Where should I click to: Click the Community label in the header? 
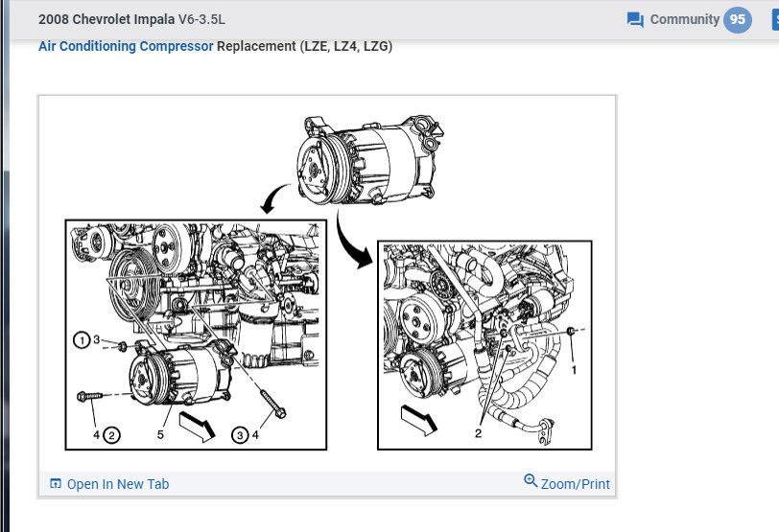pos(685,19)
